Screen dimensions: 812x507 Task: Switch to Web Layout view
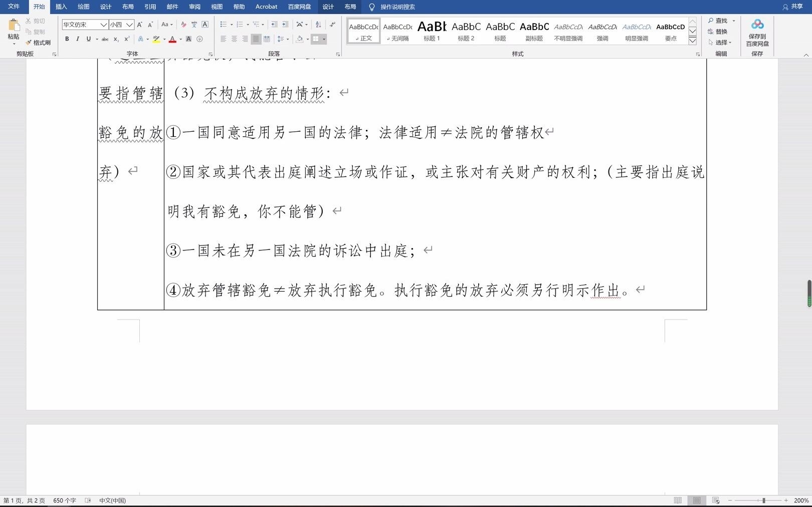pos(716,500)
